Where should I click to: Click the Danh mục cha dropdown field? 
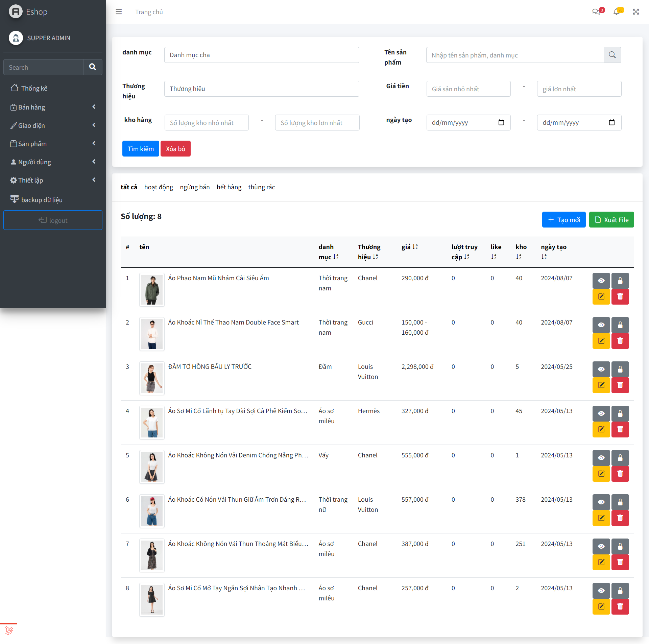click(261, 54)
